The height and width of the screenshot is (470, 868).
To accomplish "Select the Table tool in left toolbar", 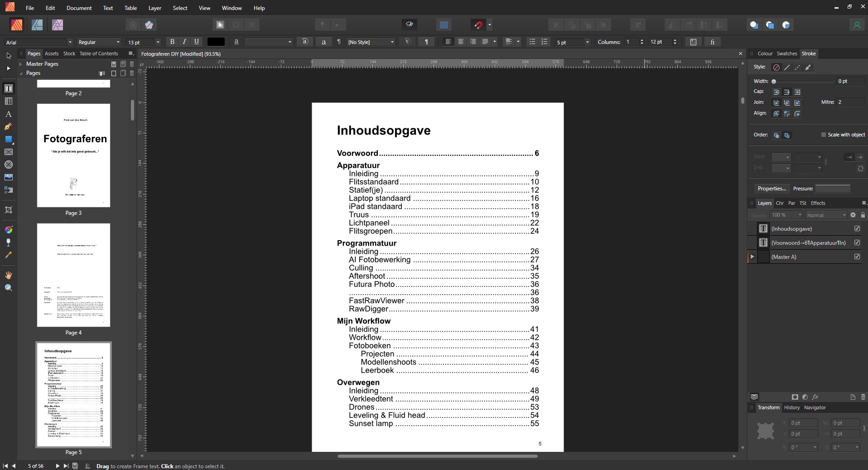I will [x=9, y=101].
